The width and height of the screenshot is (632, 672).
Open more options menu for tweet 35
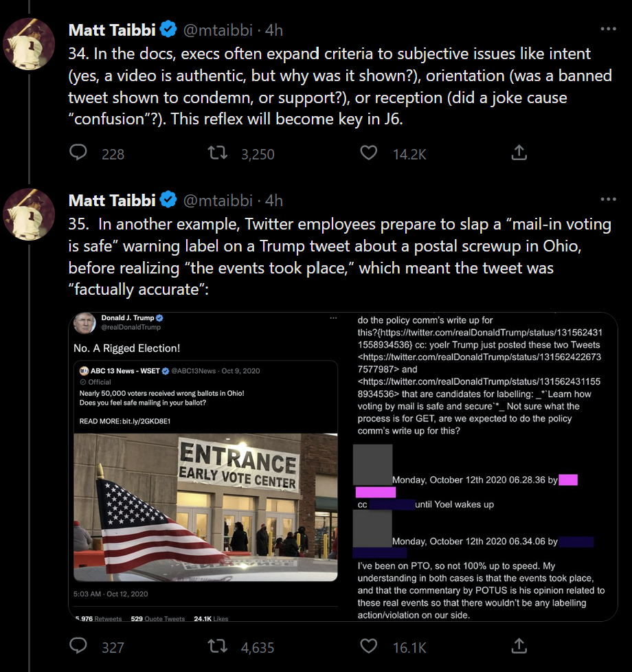(608, 200)
